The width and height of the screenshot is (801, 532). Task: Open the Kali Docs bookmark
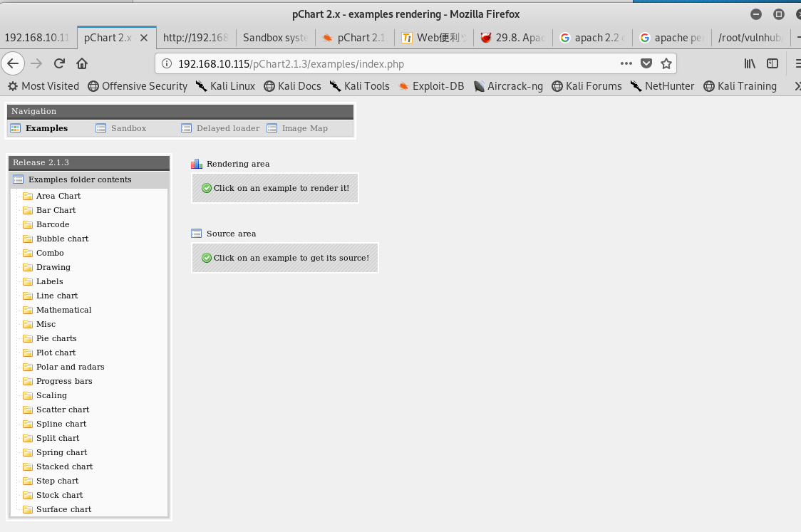(x=292, y=86)
